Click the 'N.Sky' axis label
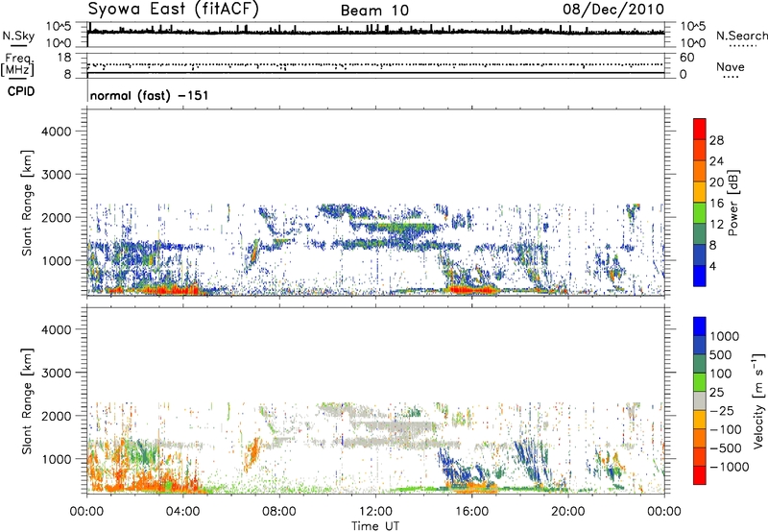768x532 pixels. [x=18, y=36]
